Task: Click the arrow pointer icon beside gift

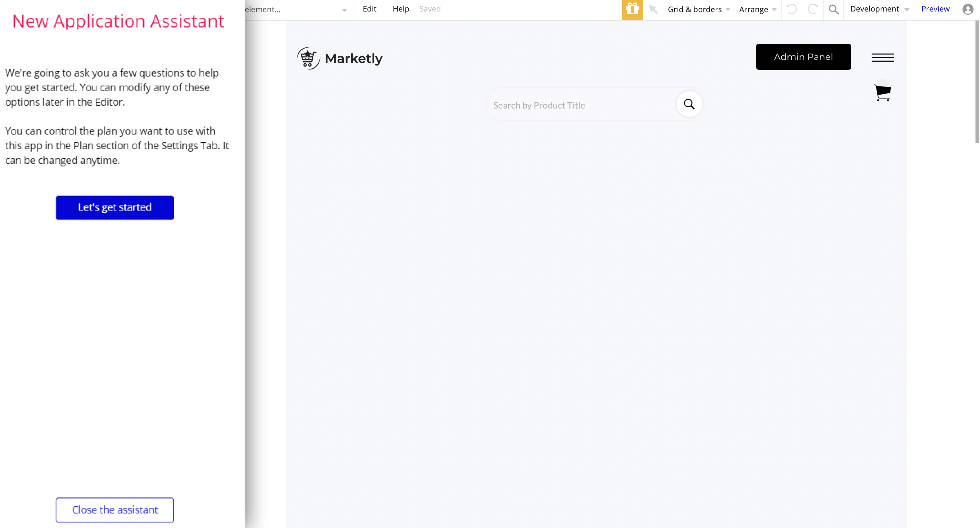Action: click(x=653, y=9)
